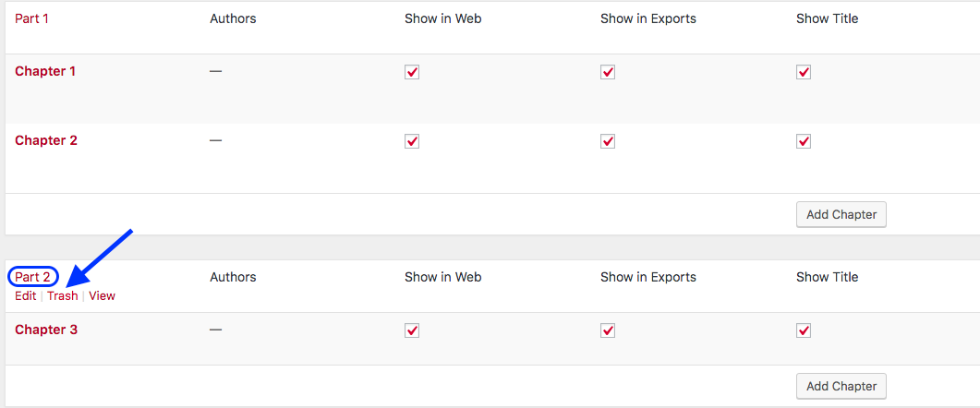
Task: Click Add Chapter button in Part 1
Action: (841, 214)
